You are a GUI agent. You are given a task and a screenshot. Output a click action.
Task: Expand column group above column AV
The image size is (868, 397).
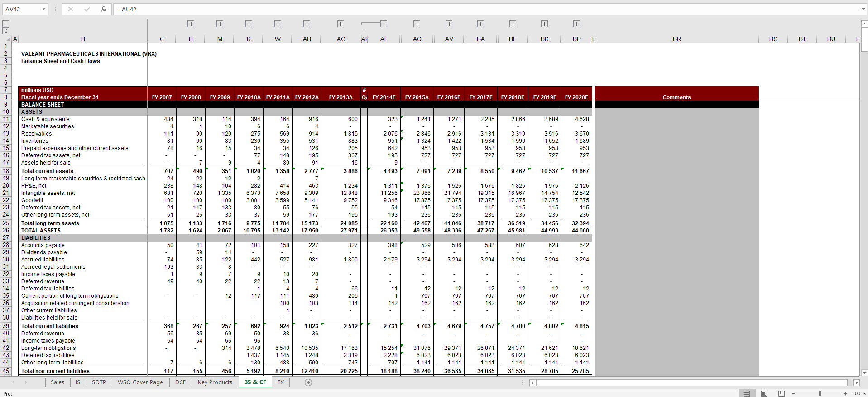449,24
